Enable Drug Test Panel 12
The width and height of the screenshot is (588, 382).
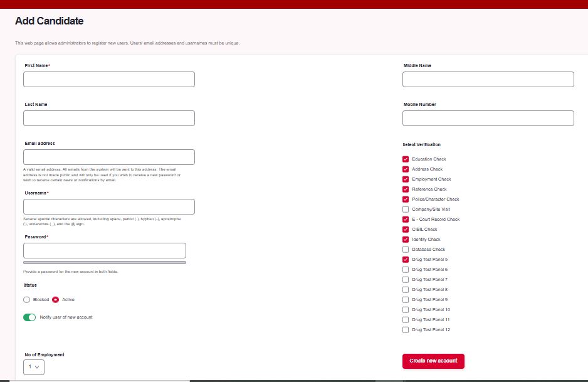406,329
